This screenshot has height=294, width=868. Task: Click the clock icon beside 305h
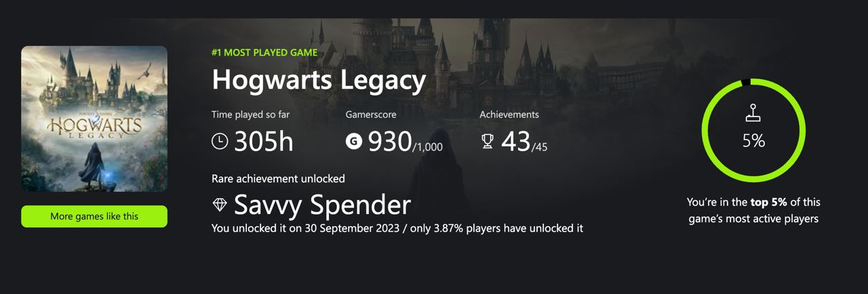(x=220, y=141)
